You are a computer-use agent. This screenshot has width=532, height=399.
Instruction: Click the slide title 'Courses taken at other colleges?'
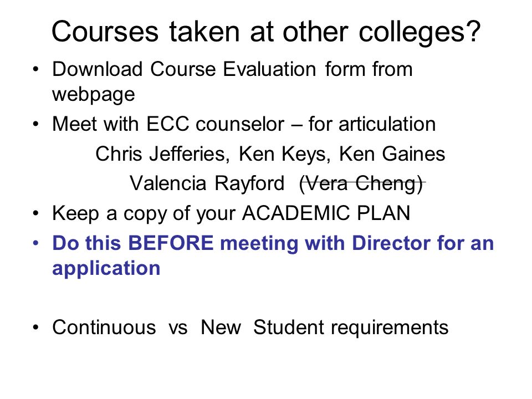[x=266, y=32]
